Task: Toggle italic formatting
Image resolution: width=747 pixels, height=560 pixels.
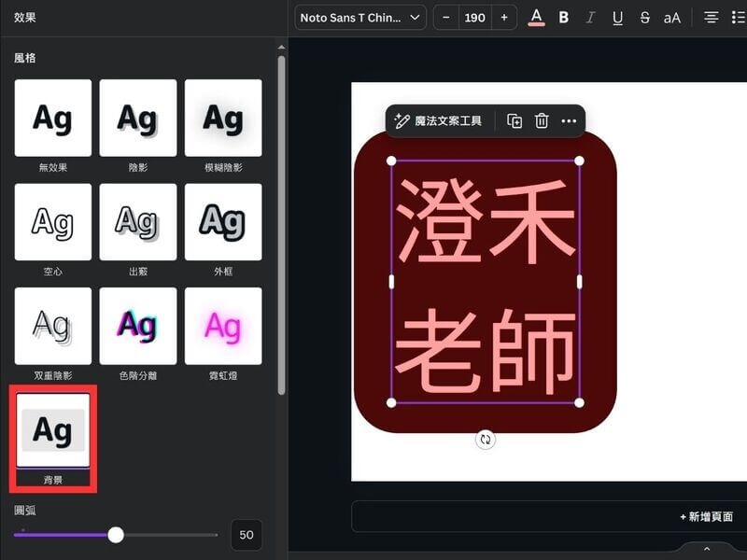Action: coord(590,18)
